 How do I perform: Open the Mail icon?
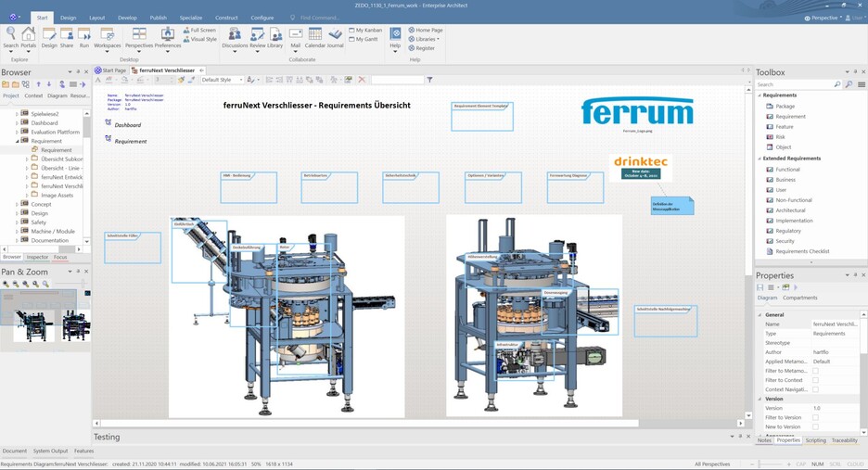296,38
